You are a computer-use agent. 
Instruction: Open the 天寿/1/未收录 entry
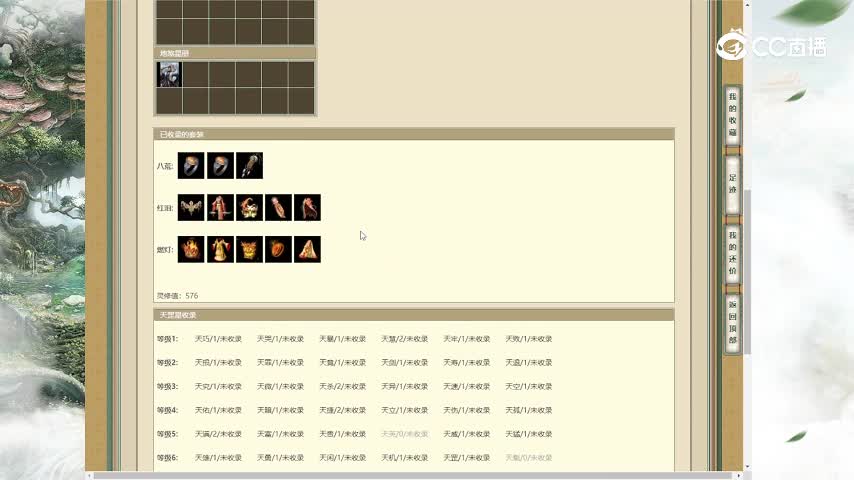(x=466, y=363)
